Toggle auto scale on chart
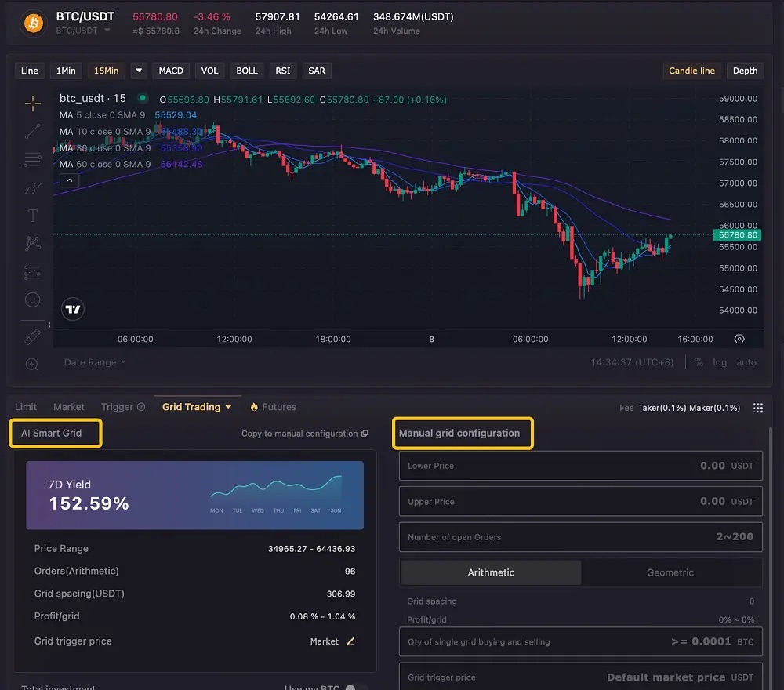Screen dimensions: 784x690 tap(746, 362)
